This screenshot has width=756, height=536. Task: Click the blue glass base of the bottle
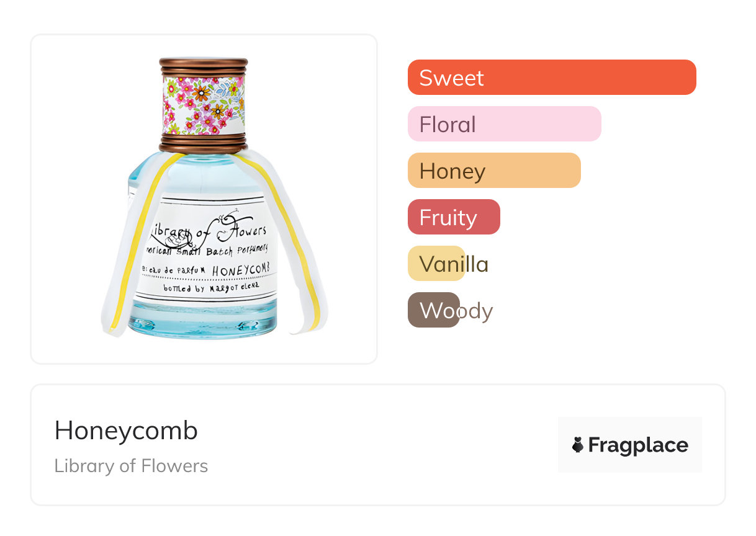tap(205, 323)
